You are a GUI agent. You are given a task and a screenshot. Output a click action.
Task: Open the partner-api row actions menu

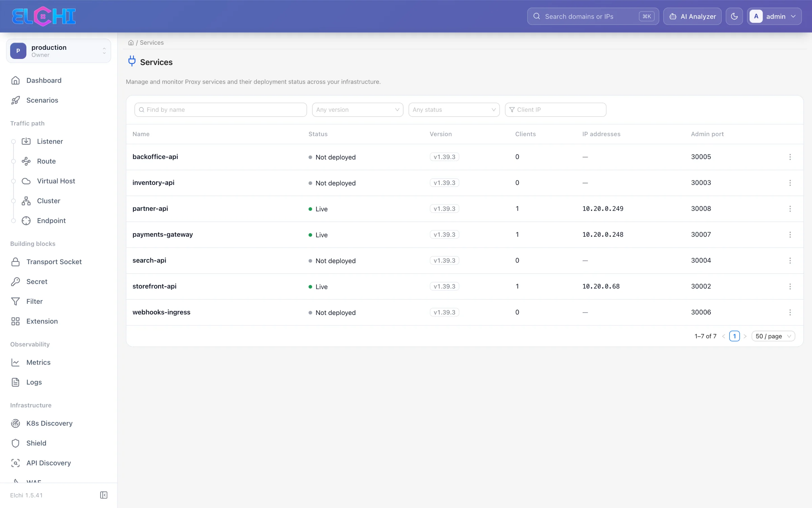(790, 209)
